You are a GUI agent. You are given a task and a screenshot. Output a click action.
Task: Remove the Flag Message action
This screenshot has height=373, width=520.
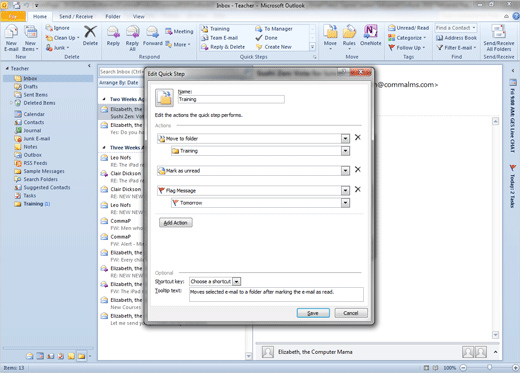358,189
